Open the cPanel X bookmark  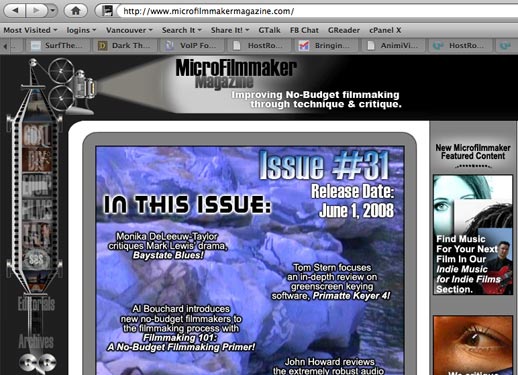click(x=385, y=30)
